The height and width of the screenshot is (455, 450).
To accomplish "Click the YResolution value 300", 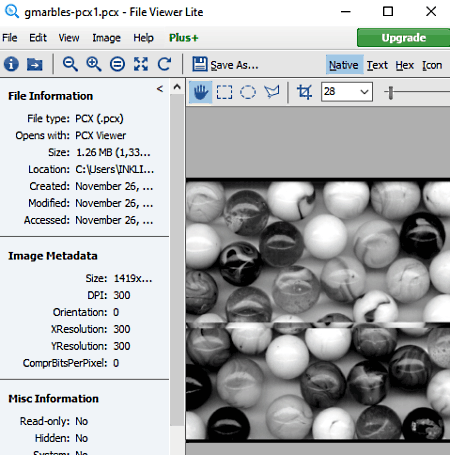I will coord(122,346).
